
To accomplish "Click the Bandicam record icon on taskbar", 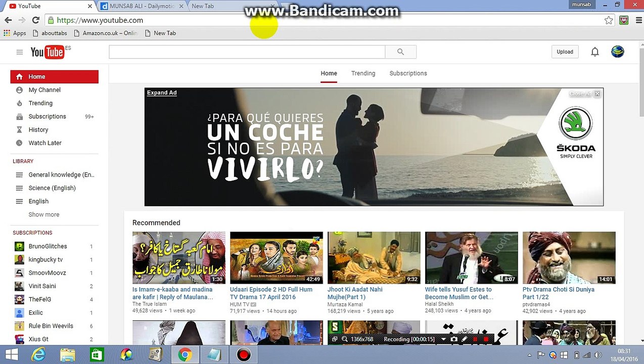I will 244,355.
